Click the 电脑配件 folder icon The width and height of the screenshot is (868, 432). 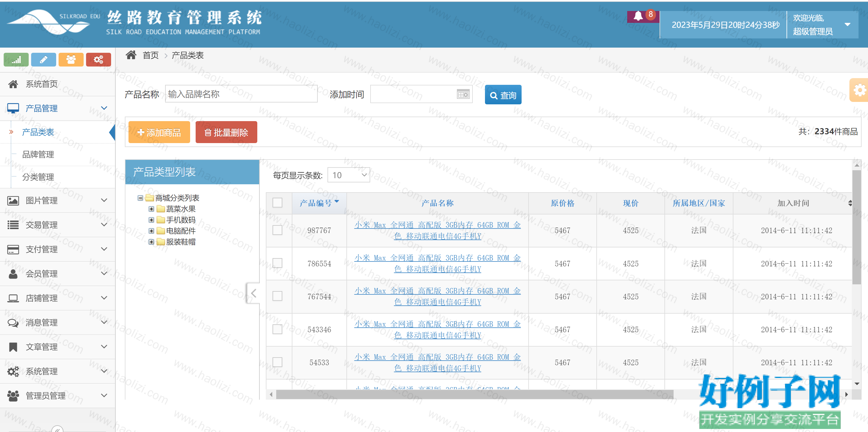(x=161, y=231)
